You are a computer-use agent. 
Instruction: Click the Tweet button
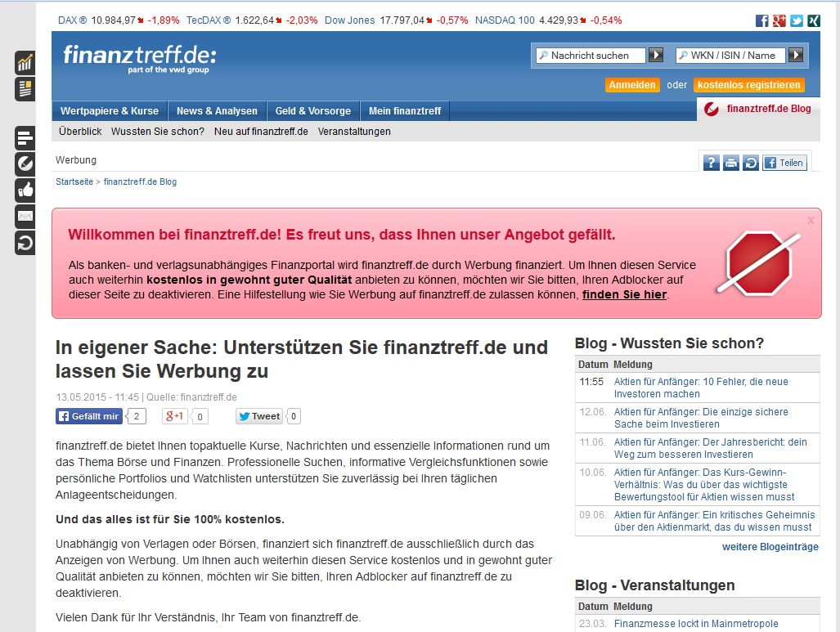[259, 416]
